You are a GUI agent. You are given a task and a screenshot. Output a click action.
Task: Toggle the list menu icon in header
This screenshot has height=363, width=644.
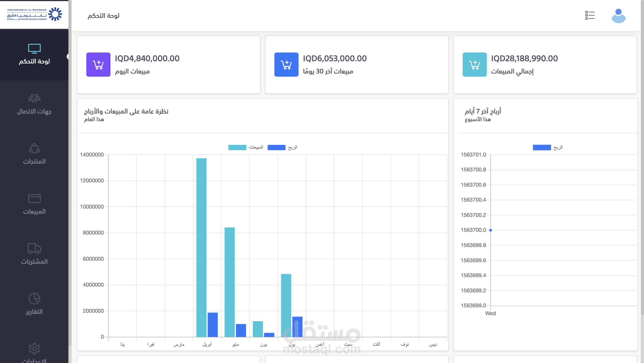(590, 15)
